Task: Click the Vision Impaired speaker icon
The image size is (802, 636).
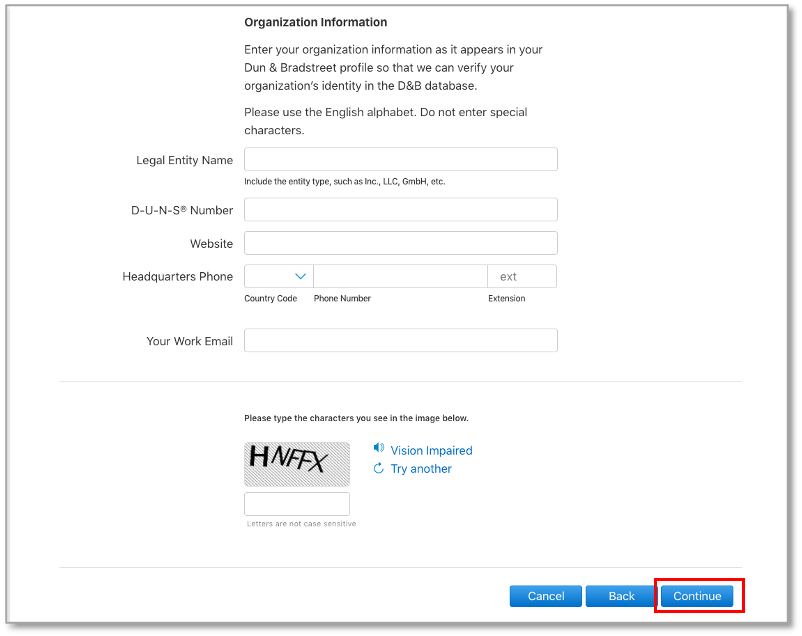Action: 378,449
